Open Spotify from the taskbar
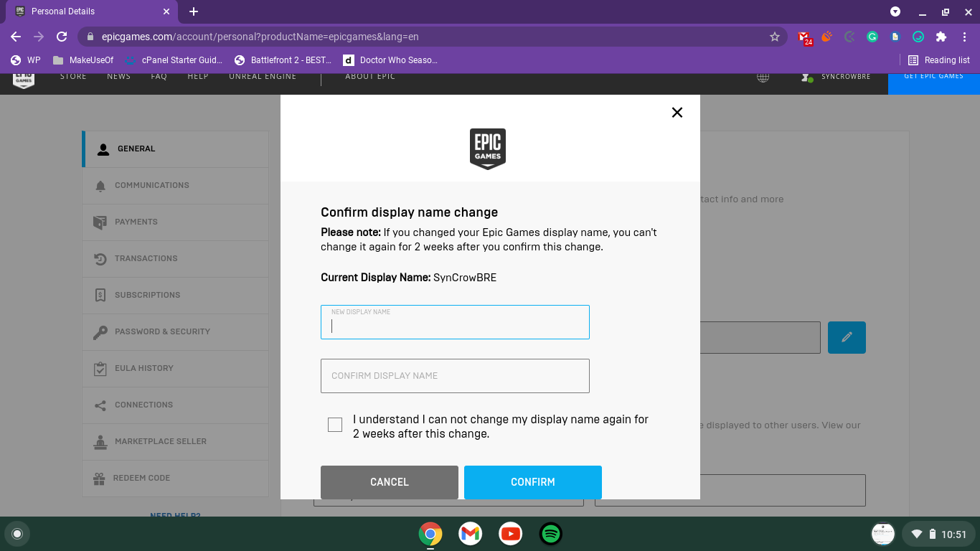 pos(550,534)
